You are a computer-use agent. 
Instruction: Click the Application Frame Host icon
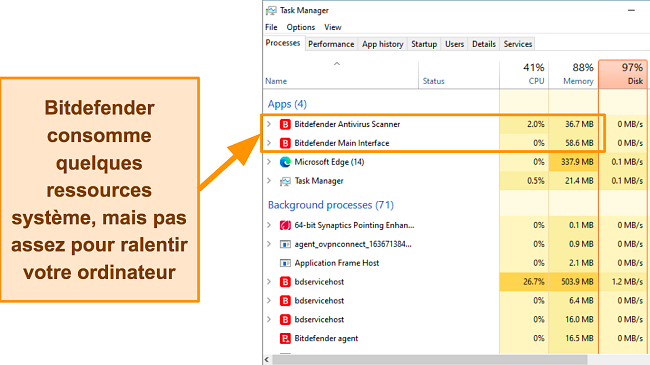pyautogui.click(x=285, y=263)
